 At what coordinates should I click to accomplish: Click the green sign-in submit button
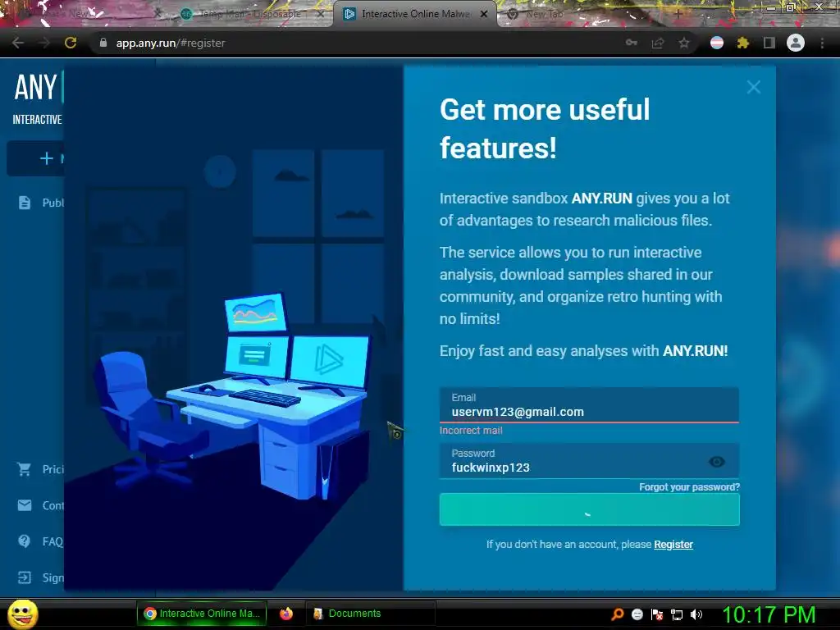pyautogui.click(x=589, y=509)
